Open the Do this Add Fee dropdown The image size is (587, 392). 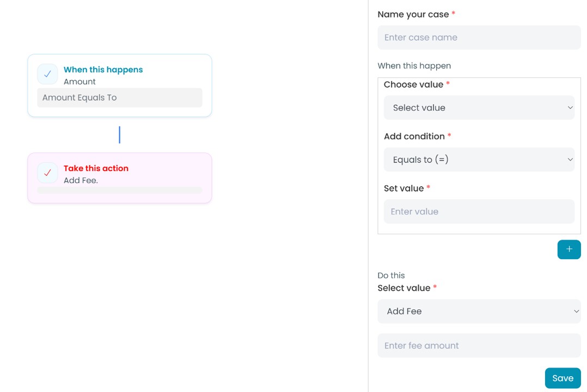479,311
